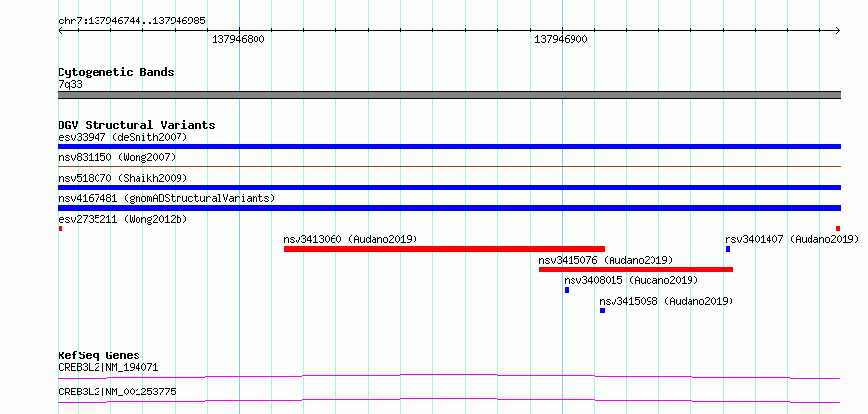
Task: Select the blue nsv518070 variant bar
Action: click(x=449, y=187)
